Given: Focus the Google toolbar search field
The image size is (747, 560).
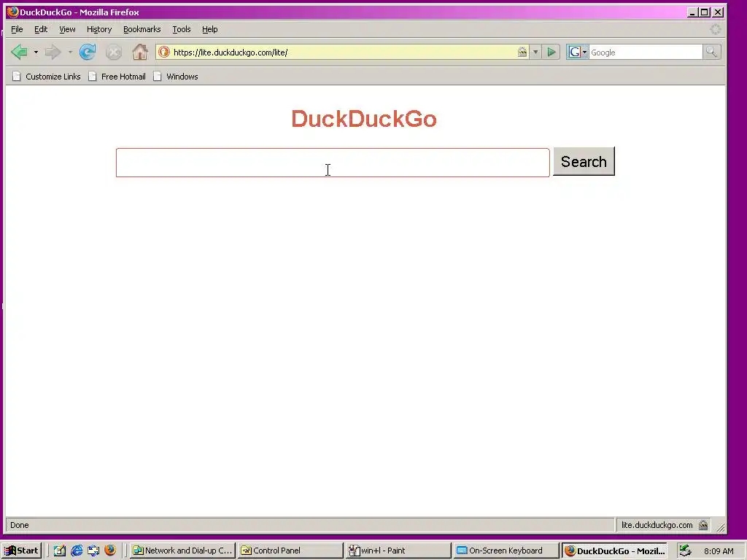Looking at the screenshot, I should (x=646, y=52).
